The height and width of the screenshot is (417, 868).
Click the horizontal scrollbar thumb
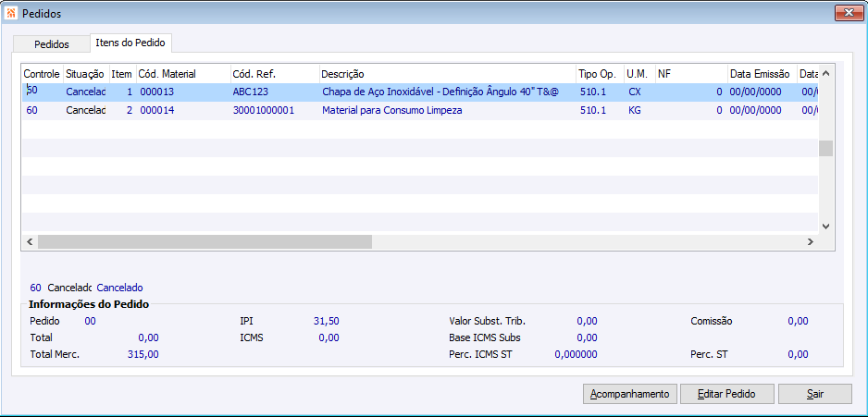tap(204, 241)
